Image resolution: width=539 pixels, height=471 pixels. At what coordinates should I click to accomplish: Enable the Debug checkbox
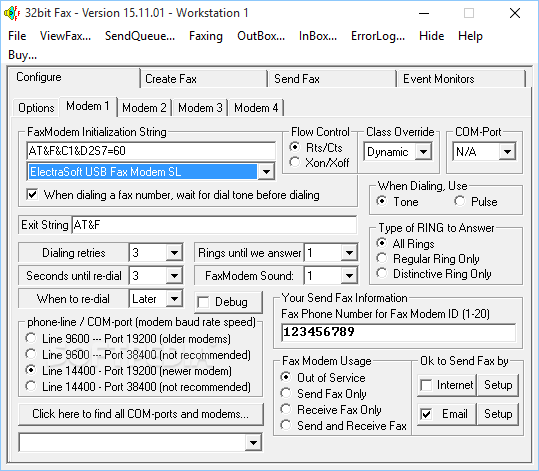(203, 303)
